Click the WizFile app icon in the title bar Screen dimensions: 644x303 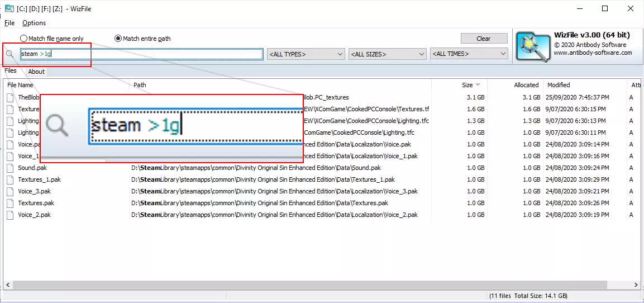pos(9,8)
